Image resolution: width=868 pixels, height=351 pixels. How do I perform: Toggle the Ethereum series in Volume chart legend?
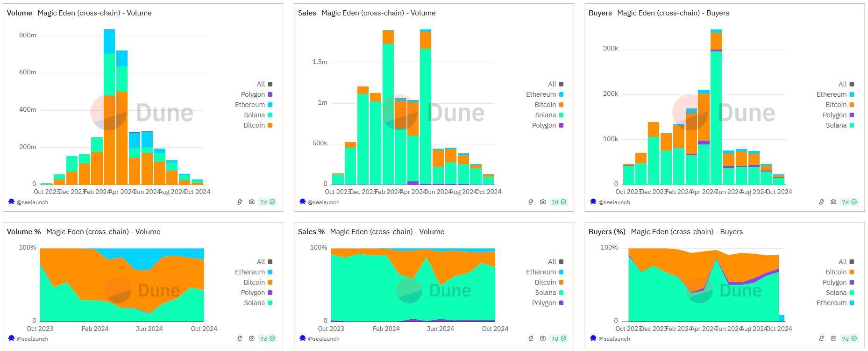(254, 105)
